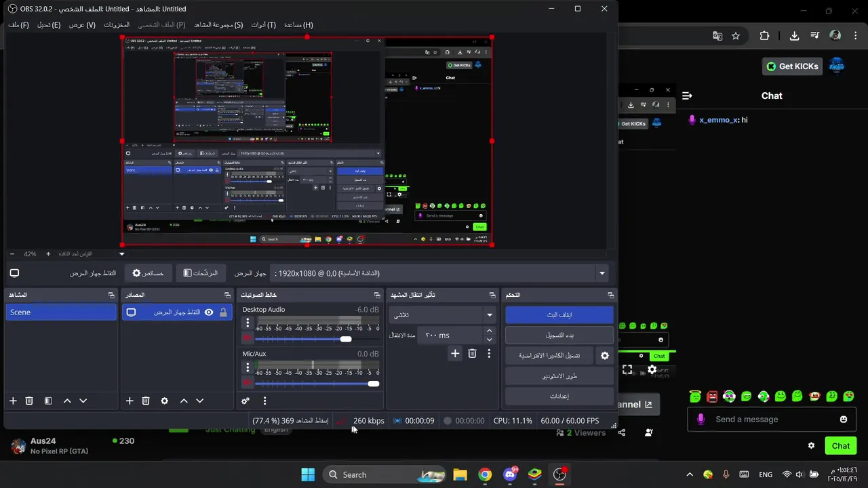Screen dimensions: 868x488
Task: Open Chrome downloads icon
Action: tap(795, 36)
